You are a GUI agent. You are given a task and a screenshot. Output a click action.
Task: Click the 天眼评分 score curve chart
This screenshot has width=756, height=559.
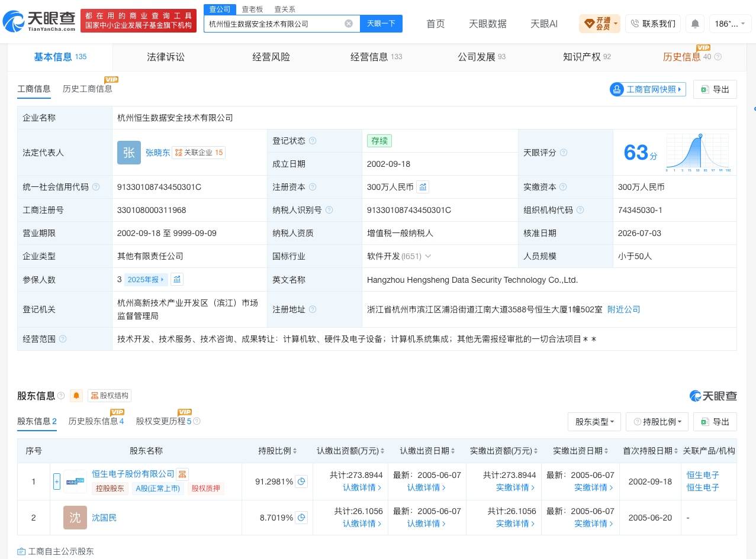698,153
